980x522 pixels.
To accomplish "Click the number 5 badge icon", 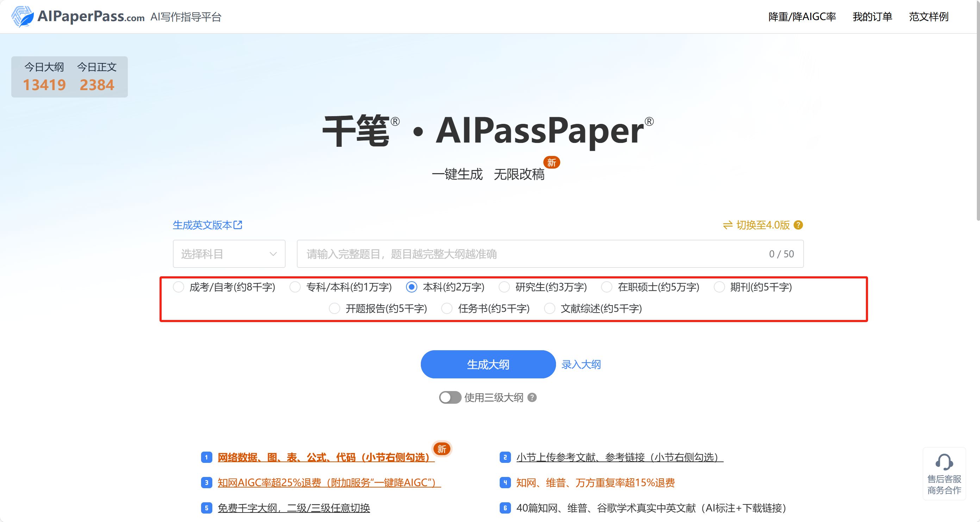I will (x=207, y=508).
